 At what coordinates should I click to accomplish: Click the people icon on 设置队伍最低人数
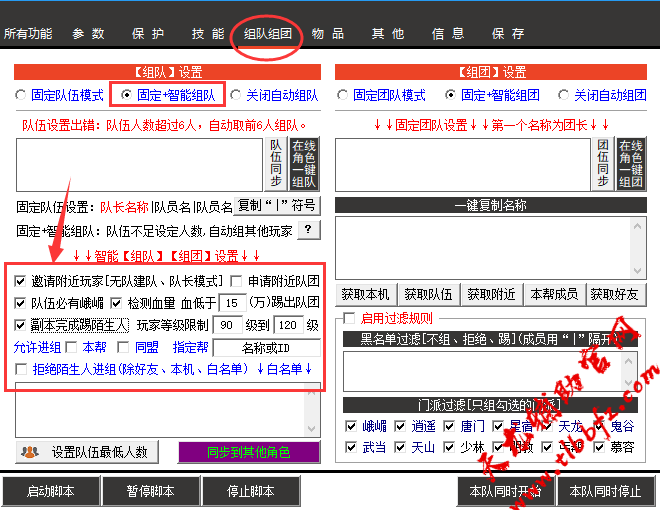30,452
